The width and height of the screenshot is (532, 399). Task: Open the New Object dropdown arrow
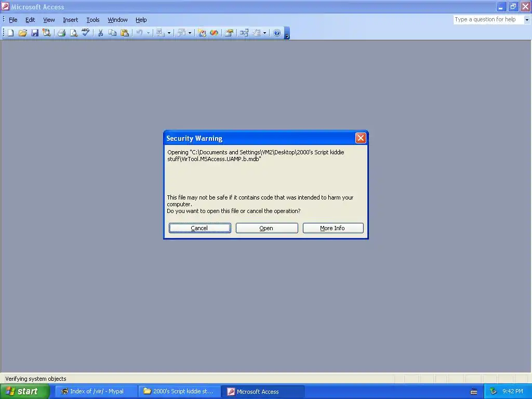(x=264, y=33)
